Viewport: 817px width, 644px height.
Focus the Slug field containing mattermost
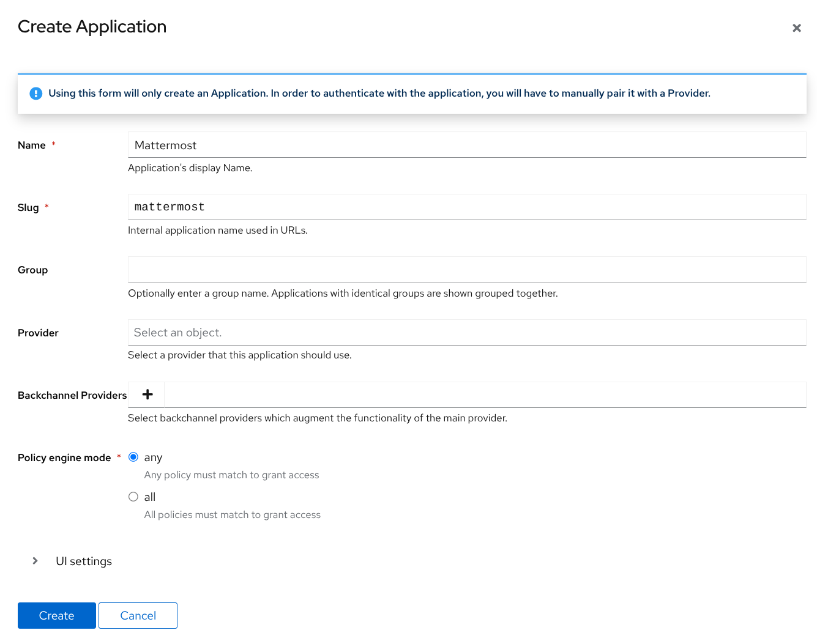pyautogui.click(x=467, y=207)
